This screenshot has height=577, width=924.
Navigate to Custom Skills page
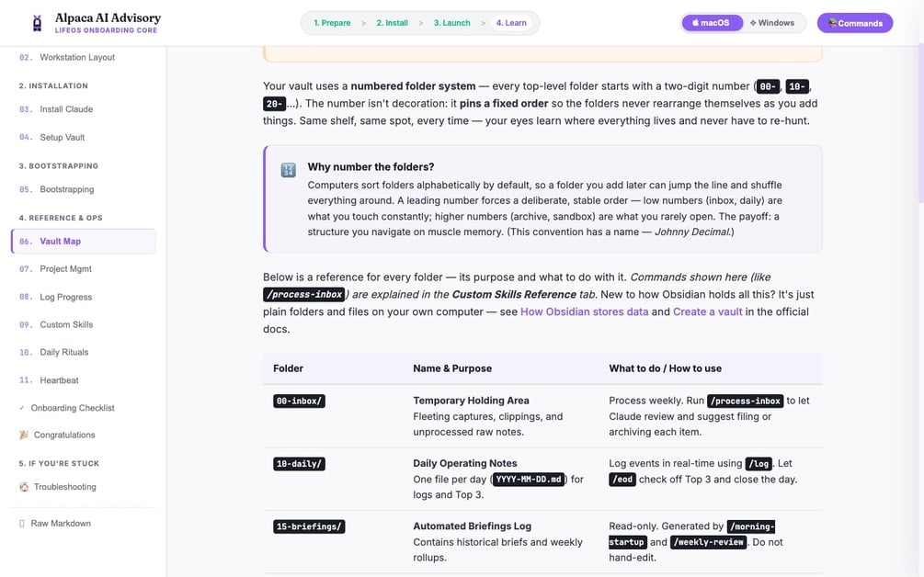83,324
